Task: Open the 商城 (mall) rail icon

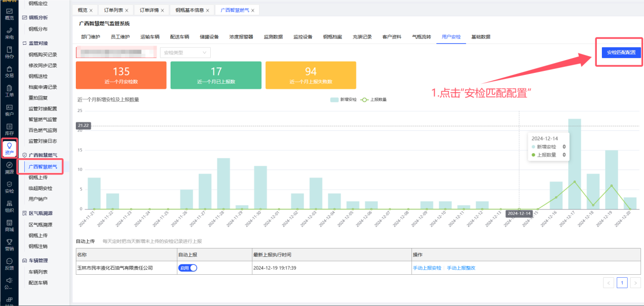Action: point(9,226)
